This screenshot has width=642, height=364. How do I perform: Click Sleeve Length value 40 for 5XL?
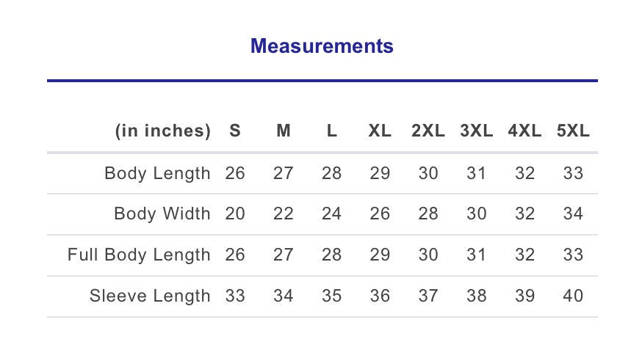[573, 296]
